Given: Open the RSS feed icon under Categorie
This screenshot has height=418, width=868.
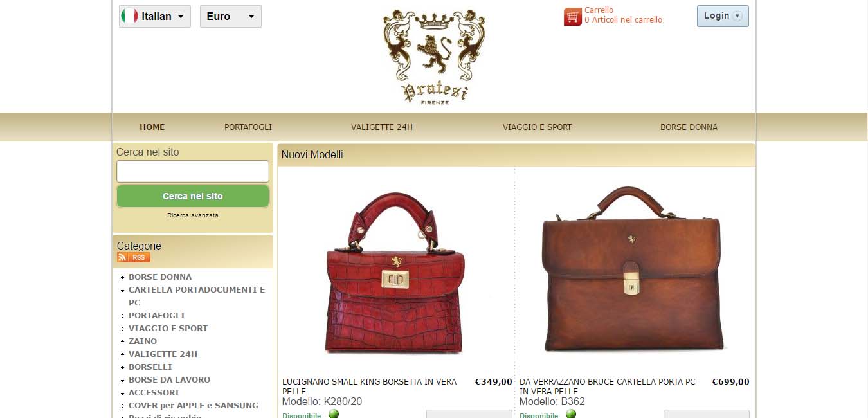Looking at the screenshot, I should pyautogui.click(x=133, y=257).
